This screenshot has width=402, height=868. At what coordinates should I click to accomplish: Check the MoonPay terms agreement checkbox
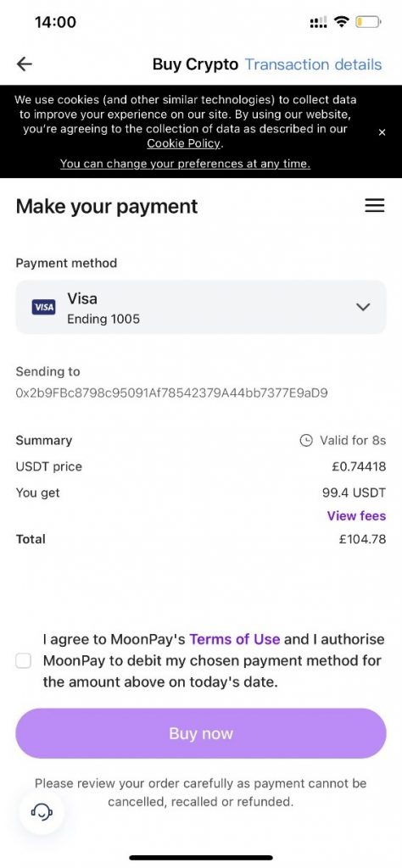(x=23, y=660)
